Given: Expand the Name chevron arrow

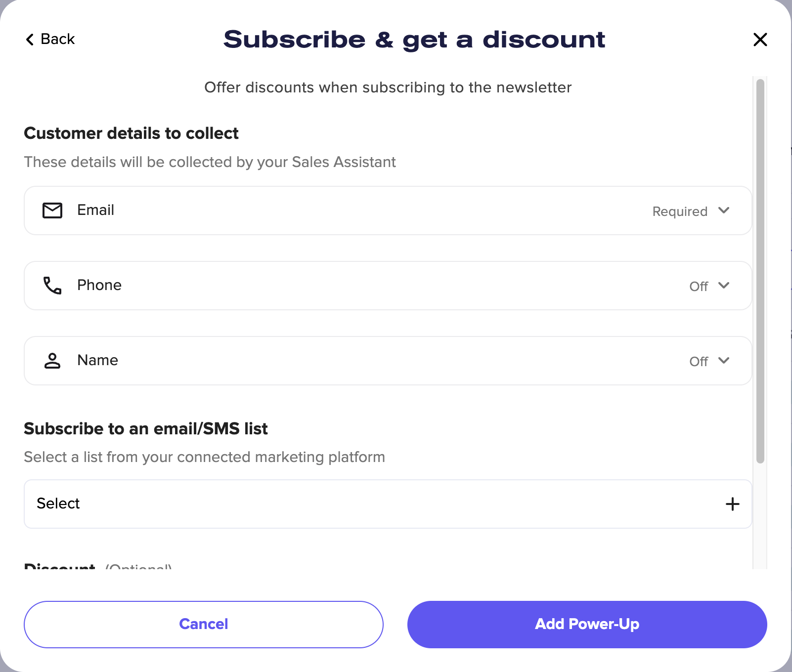Looking at the screenshot, I should [724, 361].
